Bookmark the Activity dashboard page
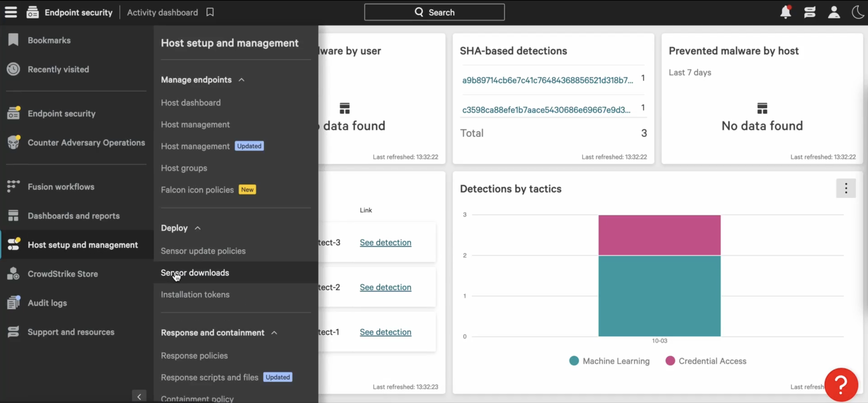This screenshot has height=403, width=868. pyautogui.click(x=210, y=12)
